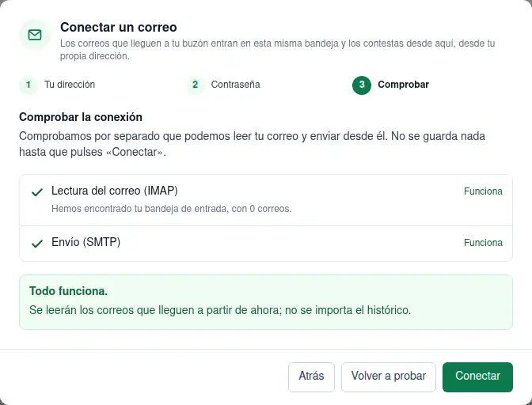
Task: Click the checkmark icon beside Lectura del correo (IMAP)
Action: 37,192
